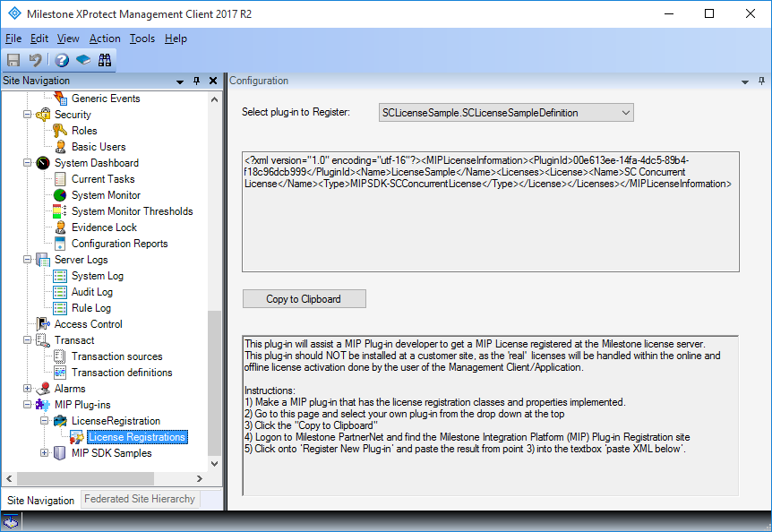Click the Evidence Lock icon
This screenshot has width=772, height=532.
click(60, 227)
